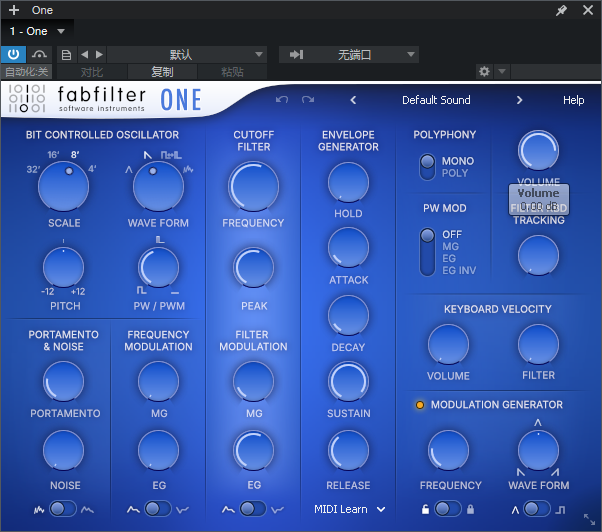
Task: Pin the plugin window
Action: [561, 10]
